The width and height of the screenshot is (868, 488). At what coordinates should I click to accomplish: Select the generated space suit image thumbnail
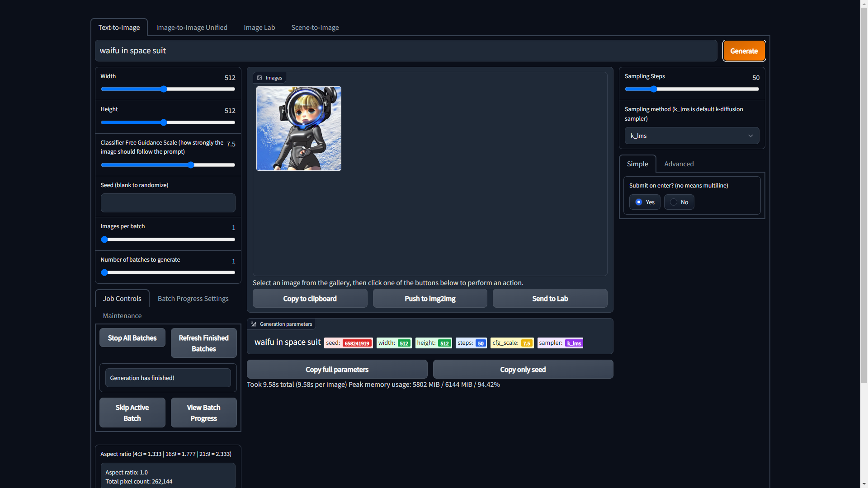[x=298, y=129]
